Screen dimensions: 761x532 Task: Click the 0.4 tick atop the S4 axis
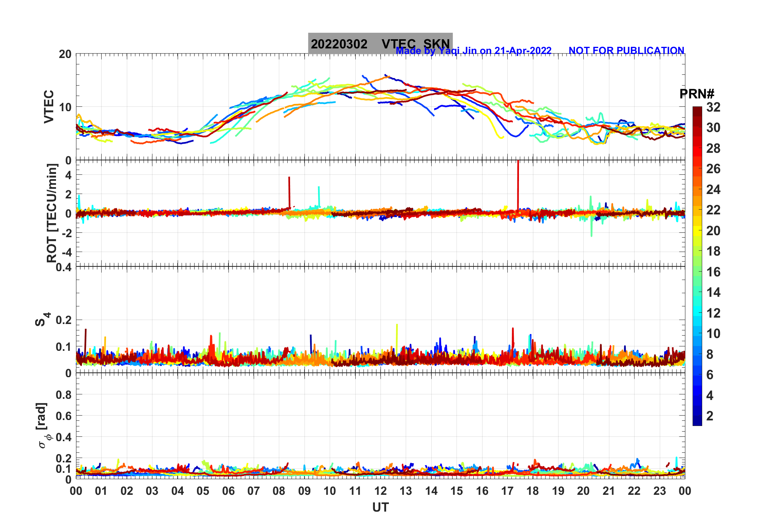[64, 267]
